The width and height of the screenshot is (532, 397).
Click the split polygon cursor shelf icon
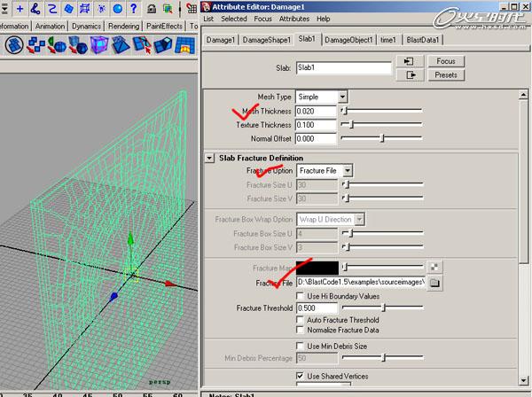(x=142, y=45)
